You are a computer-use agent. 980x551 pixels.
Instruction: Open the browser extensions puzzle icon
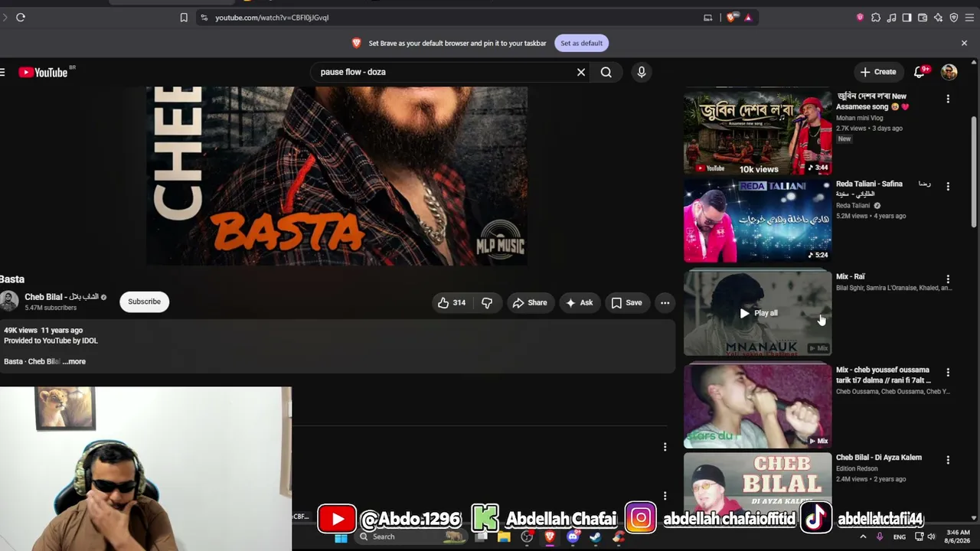pos(876,18)
